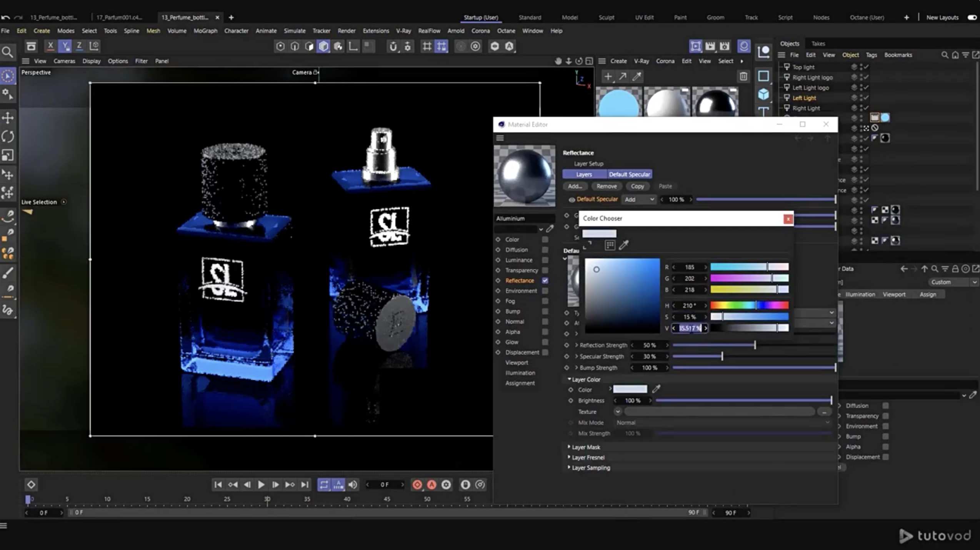Screen dimensions: 980x550
Task: Switch to the Default Specular tab
Action: pyautogui.click(x=630, y=174)
